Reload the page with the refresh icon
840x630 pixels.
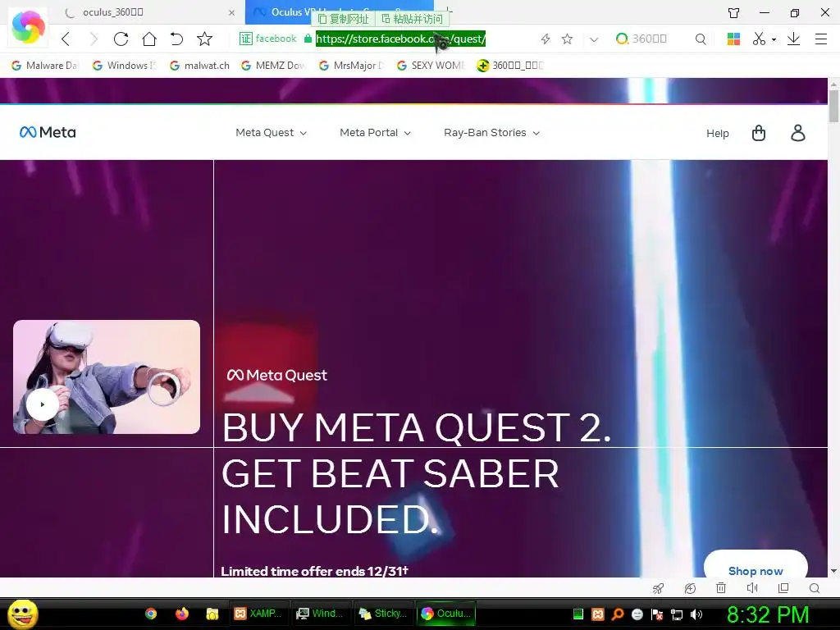pos(121,39)
